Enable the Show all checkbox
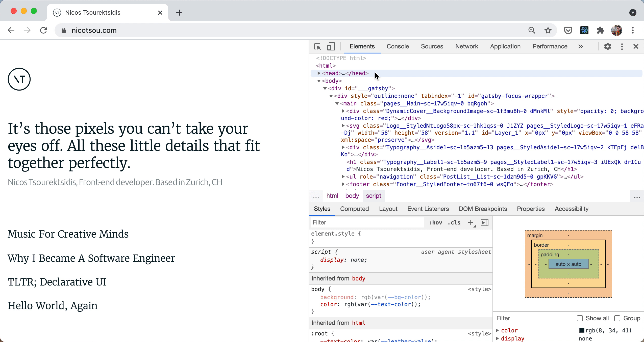 (x=580, y=318)
